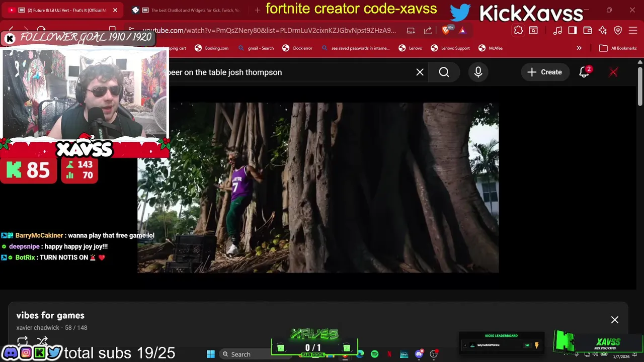Image resolution: width=644 pixels, height=362 pixels.
Task: Open Leo AI sparkle icon
Action: tap(603, 31)
